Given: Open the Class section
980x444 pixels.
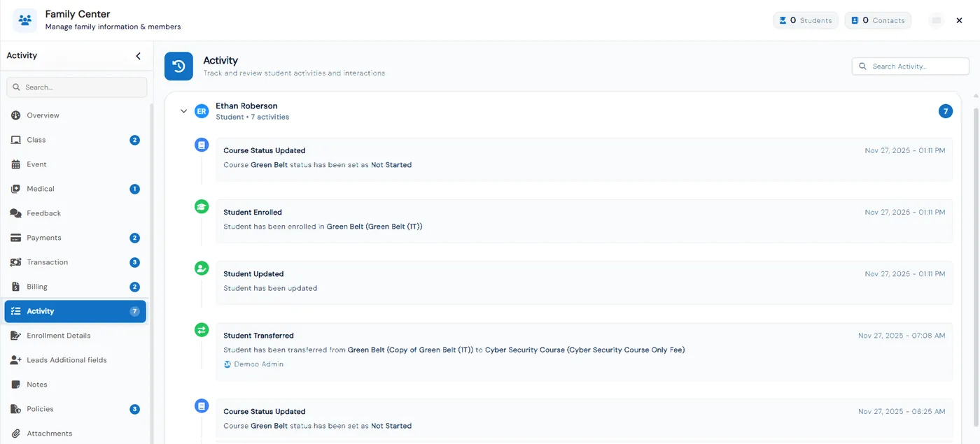Looking at the screenshot, I should coord(76,140).
